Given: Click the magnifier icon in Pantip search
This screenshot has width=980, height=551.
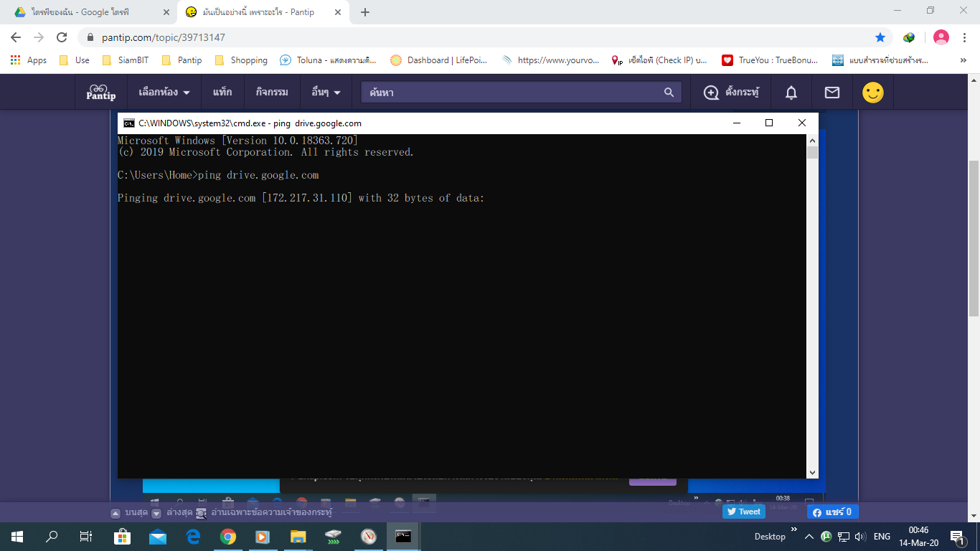Looking at the screenshot, I should click(669, 92).
